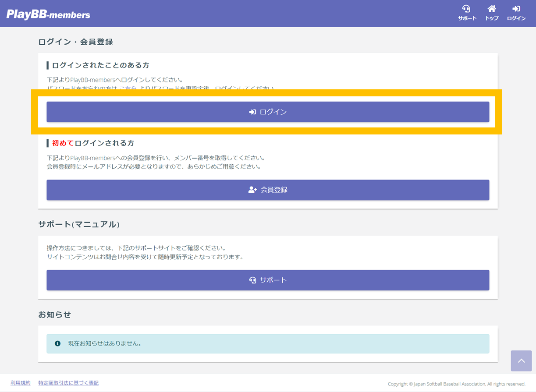Click the info icon in the notice box
The image size is (536, 392).
(57, 344)
